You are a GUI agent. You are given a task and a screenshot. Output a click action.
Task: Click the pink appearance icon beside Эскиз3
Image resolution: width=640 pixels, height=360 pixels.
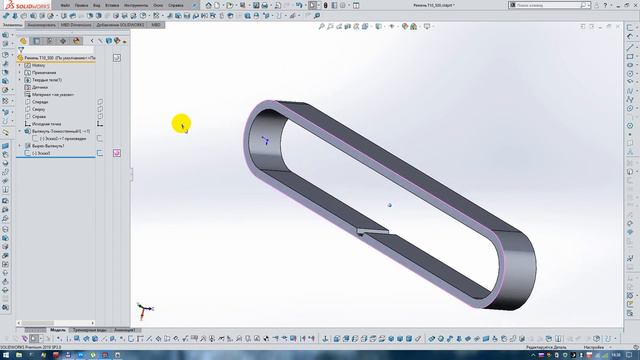pos(117,153)
